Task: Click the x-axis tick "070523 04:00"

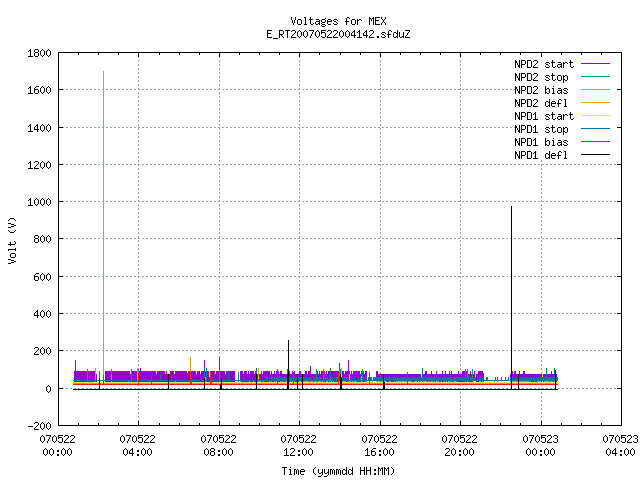Action: click(620, 446)
